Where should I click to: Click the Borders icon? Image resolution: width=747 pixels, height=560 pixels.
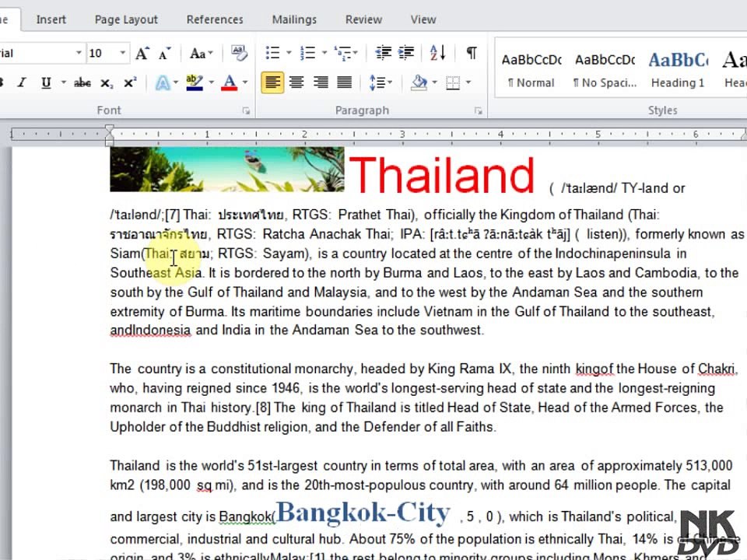point(453,83)
